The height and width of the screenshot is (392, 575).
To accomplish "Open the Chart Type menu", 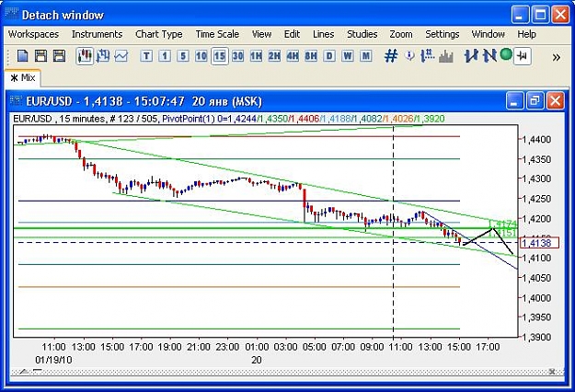I will coord(159,34).
